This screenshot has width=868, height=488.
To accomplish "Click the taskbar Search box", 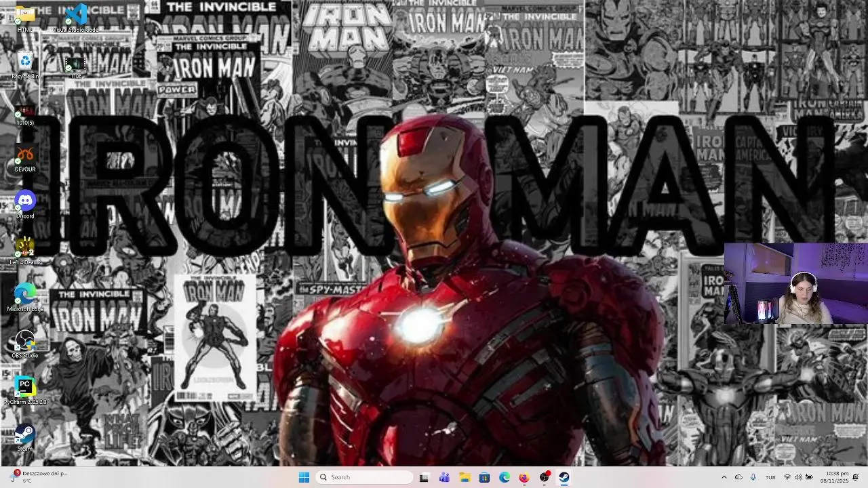I will (x=365, y=477).
